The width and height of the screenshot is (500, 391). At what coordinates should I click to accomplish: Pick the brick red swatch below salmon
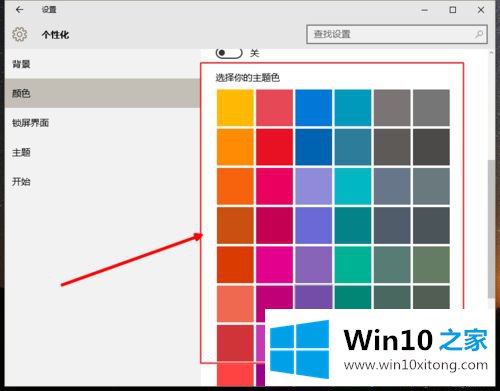[235, 343]
